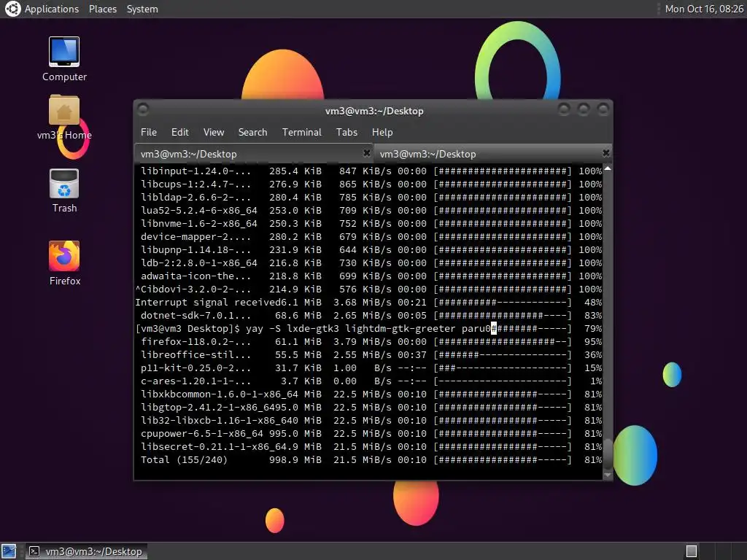Open the terminal View menu

pos(214,133)
